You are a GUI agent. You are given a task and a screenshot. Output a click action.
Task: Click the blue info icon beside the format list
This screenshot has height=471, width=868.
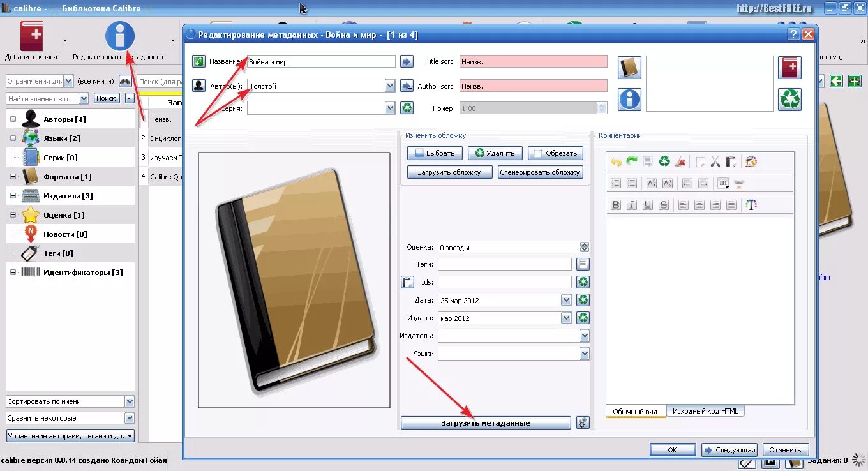point(629,100)
